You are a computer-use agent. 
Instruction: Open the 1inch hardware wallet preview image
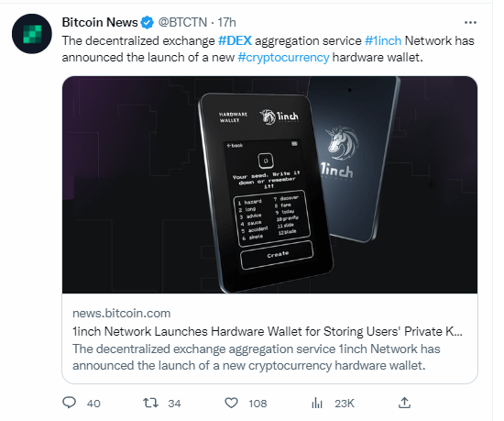269,184
